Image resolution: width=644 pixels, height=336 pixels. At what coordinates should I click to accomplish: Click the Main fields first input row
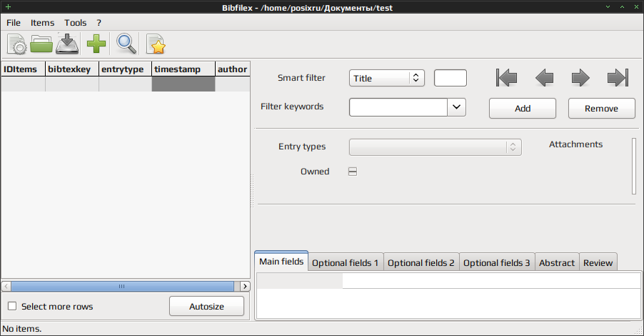coord(491,281)
